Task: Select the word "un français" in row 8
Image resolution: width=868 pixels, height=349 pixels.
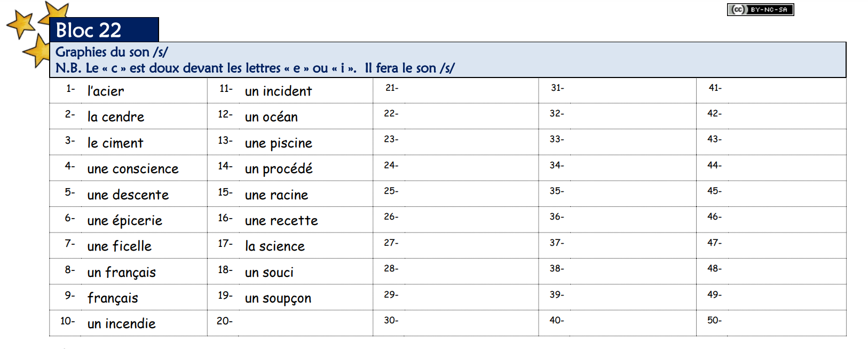Action: tap(121, 273)
